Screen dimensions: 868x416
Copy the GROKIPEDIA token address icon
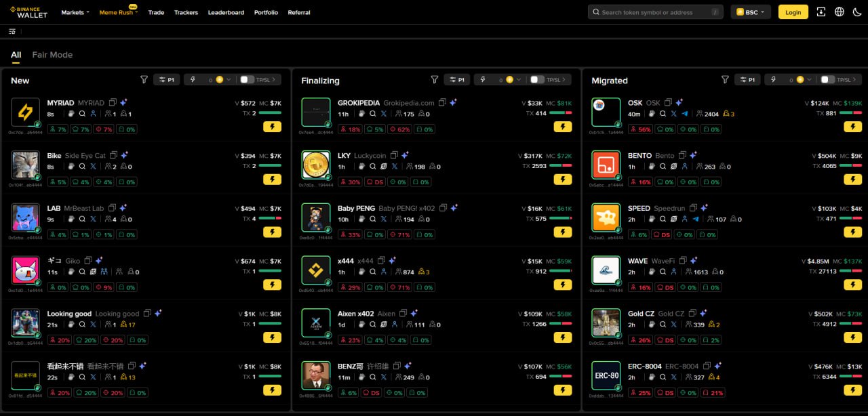coord(442,103)
